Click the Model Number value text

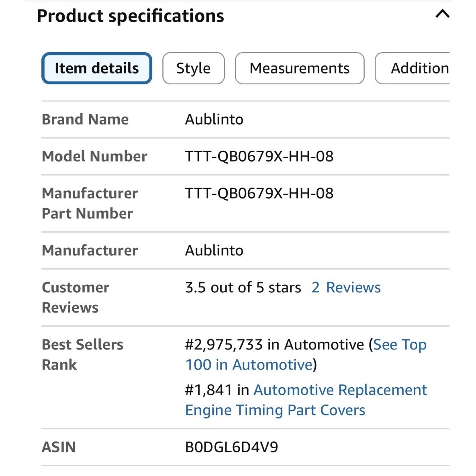[259, 157]
